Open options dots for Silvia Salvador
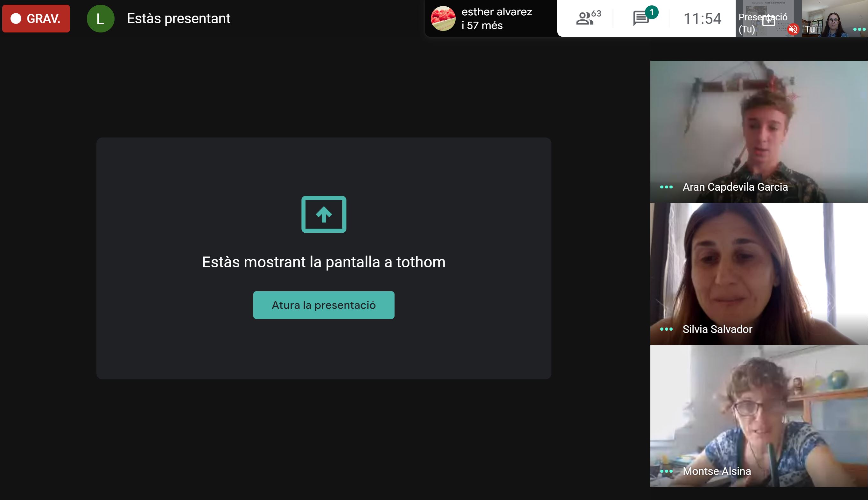The width and height of the screenshot is (868, 500). (666, 329)
